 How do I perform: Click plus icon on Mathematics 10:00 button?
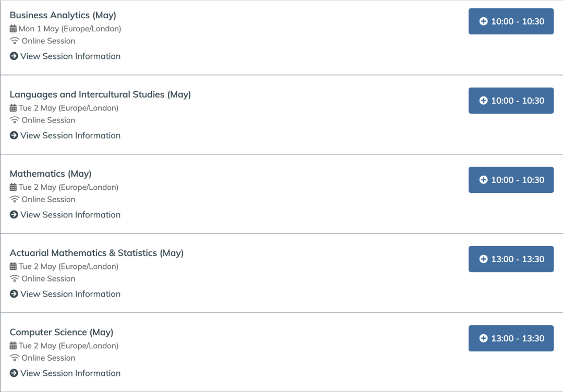pyautogui.click(x=483, y=180)
